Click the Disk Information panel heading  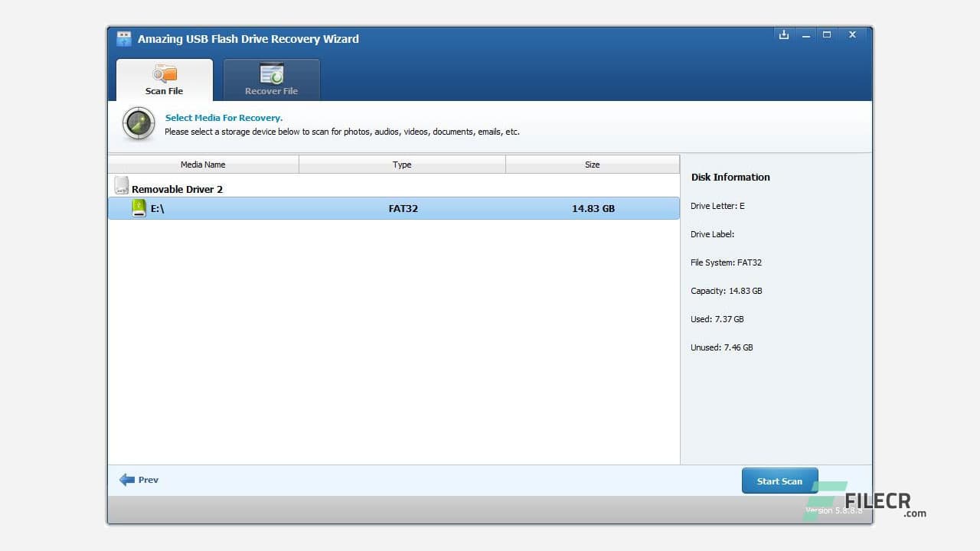click(x=730, y=177)
